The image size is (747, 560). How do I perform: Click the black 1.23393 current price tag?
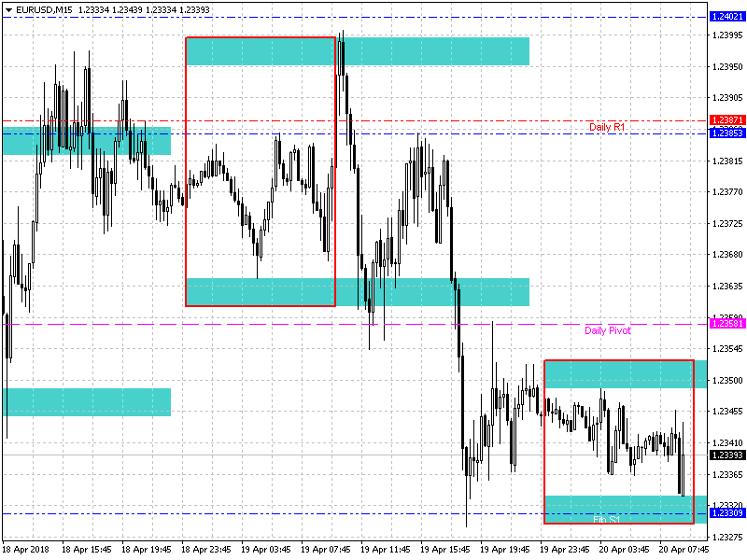(x=726, y=455)
